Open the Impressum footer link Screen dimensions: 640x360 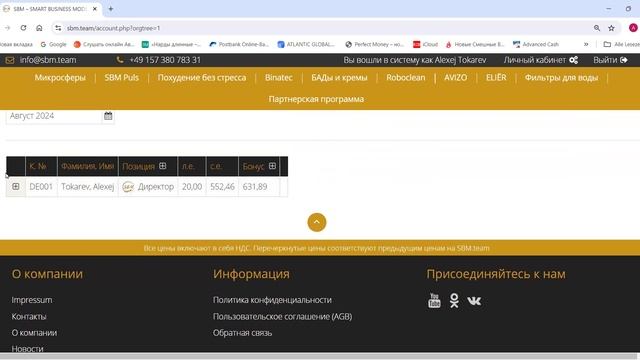(x=32, y=300)
